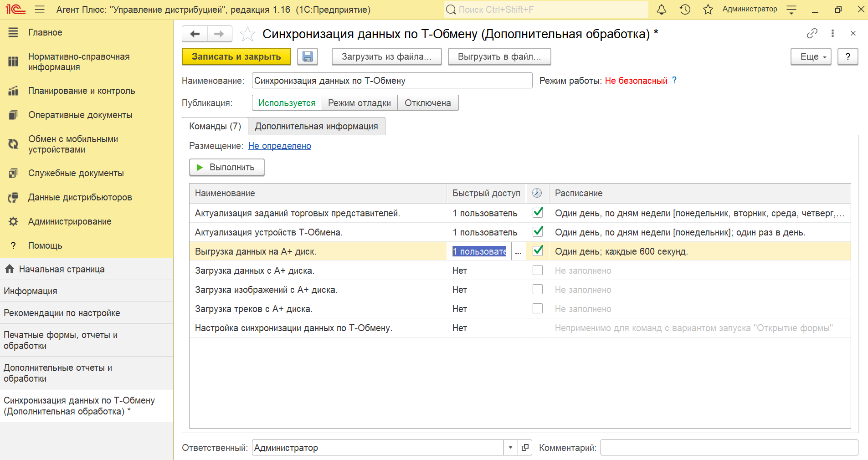868x460 pixels.
Task: Enable schedule for Загрузка треков
Action: pos(538,308)
